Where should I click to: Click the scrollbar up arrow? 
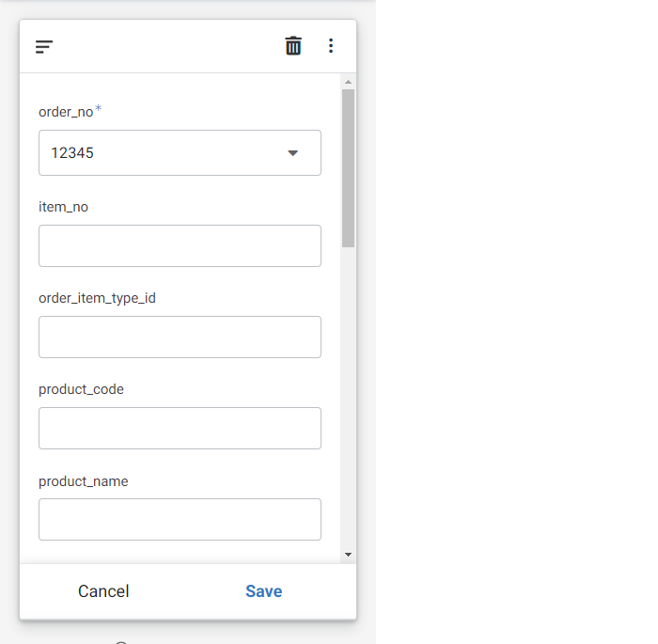[x=348, y=82]
